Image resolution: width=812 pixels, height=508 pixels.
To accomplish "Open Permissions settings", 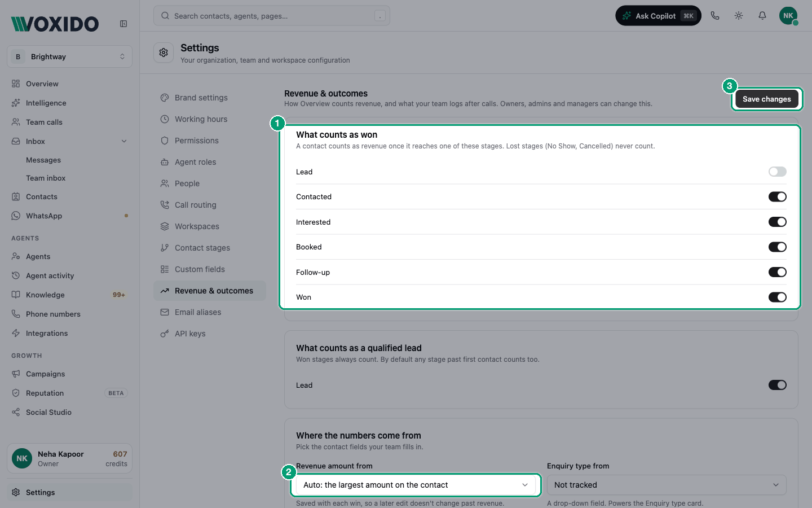I will pos(210,141).
